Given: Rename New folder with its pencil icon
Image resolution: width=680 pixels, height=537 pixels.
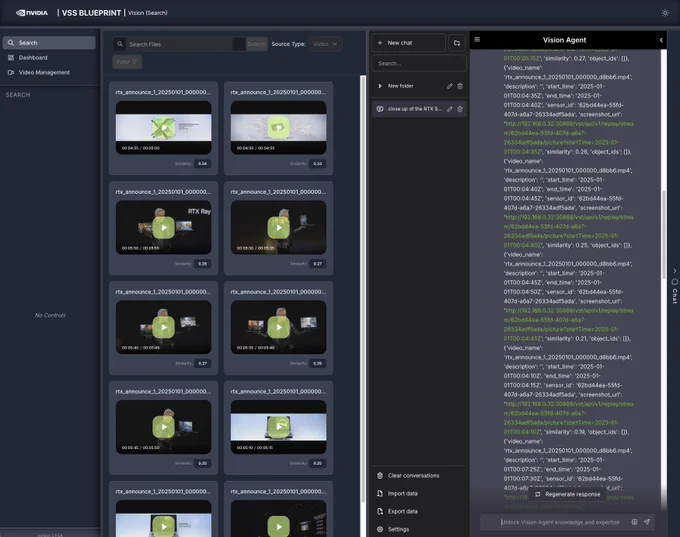Looking at the screenshot, I should pyautogui.click(x=450, y=86).
